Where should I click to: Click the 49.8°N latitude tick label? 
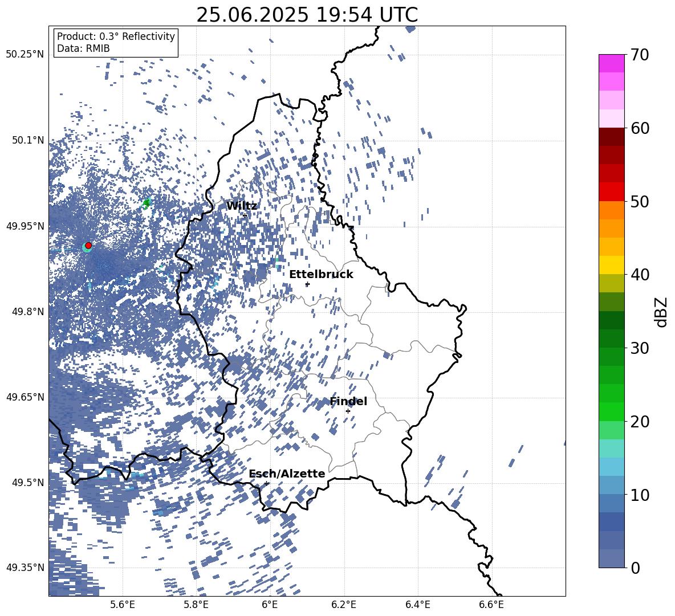(27, 312)
